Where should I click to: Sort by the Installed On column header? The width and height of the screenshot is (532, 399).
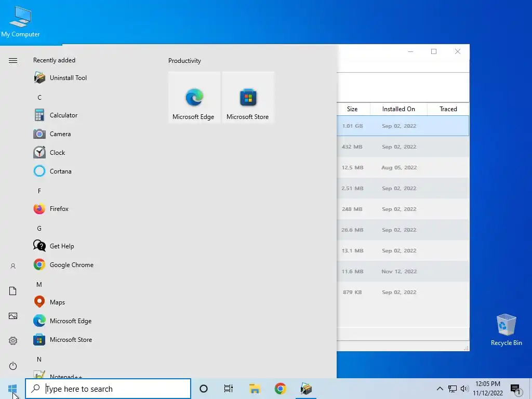tap(398, 109)
